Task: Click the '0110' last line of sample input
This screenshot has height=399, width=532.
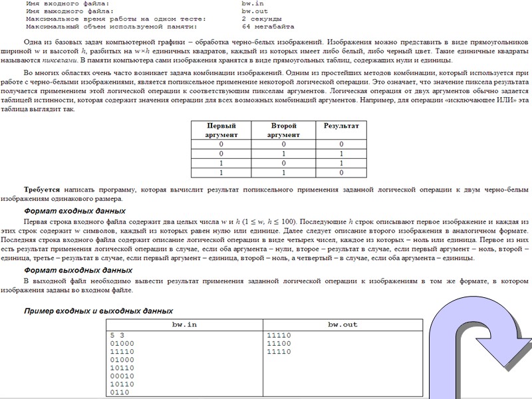Action: (x=120, y=392)
